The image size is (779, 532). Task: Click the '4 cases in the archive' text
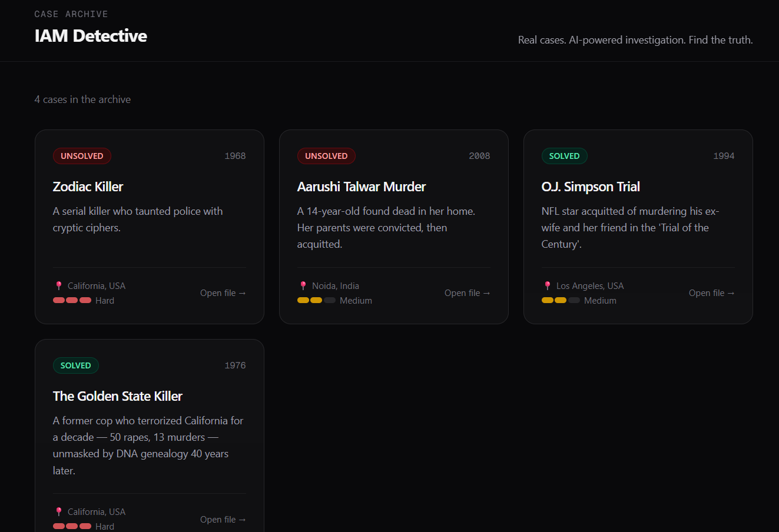point(82,99)
